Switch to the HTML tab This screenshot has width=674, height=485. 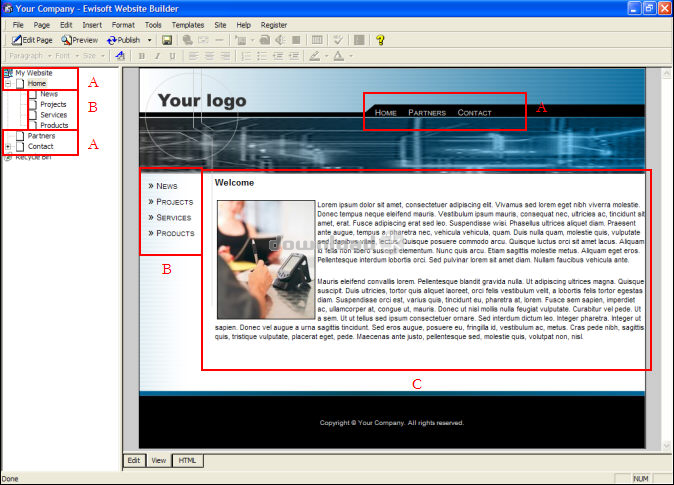pyautogui.click(x=187, y=460)
